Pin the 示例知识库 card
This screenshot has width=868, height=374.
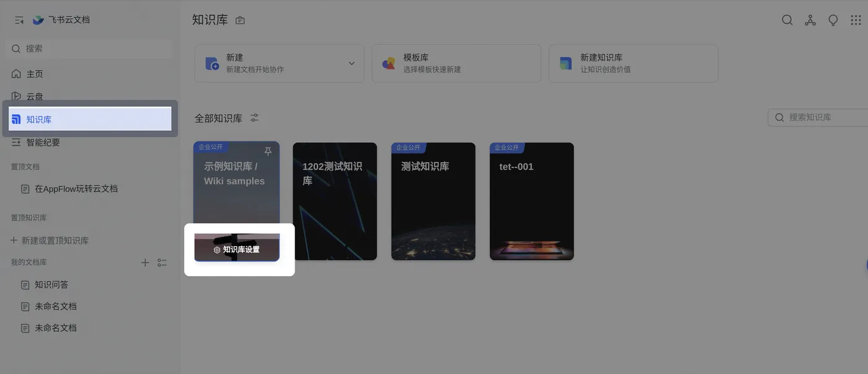tap(268, 151)
